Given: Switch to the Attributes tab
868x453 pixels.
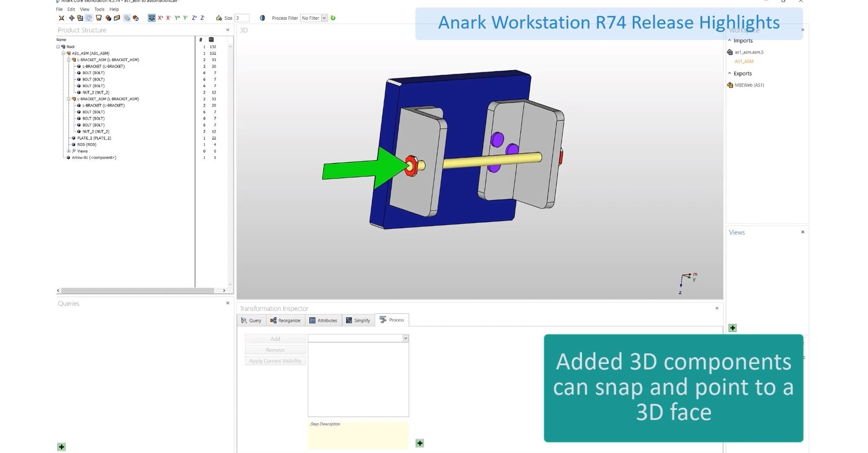Looking at the screenshot, I should 323,320.
